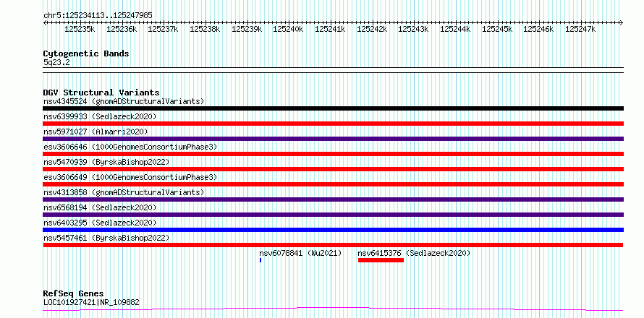The width and height of the screenshot is (644, 318).
Task: Click the 125242k ruler position
Action: pos(372,29)
